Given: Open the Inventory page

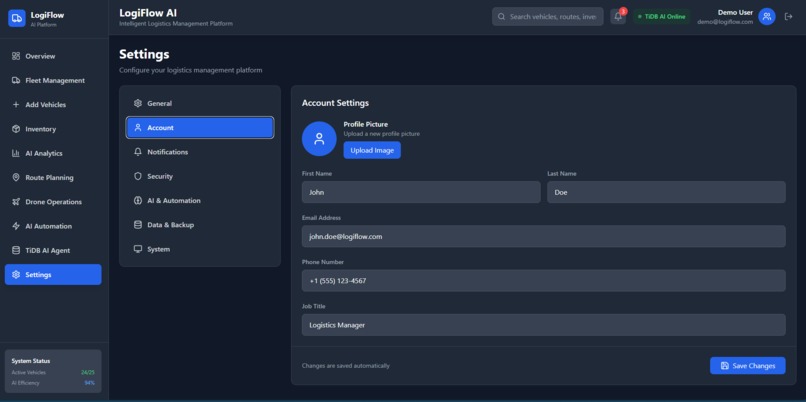Looking at the screenshot, I should click(x=53, y=129).
